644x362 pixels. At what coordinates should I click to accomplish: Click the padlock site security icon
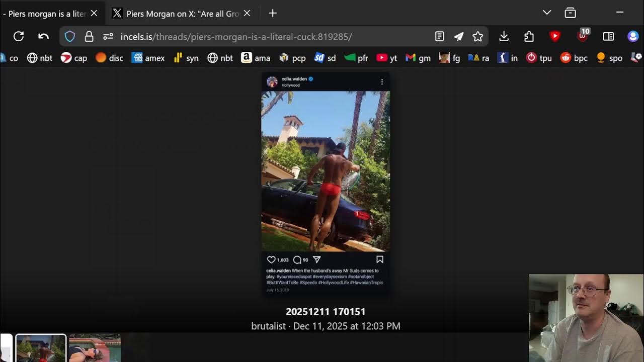point(89,36)
